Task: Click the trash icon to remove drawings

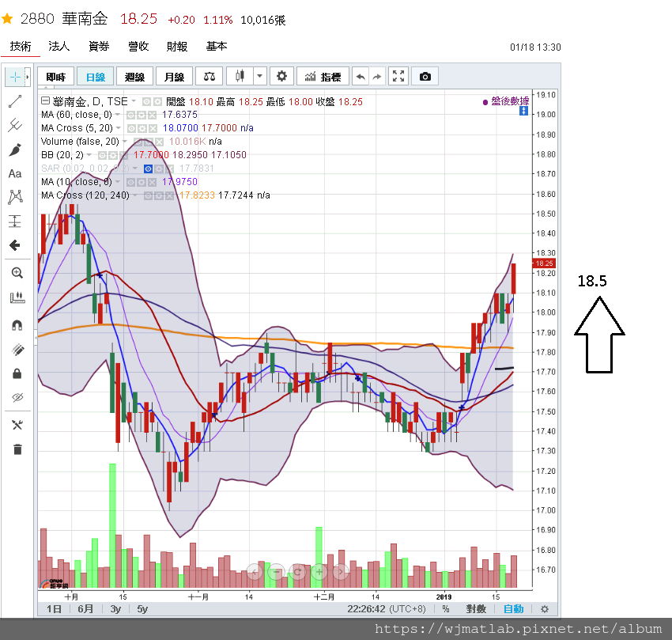Action: [x=17, y=449]
